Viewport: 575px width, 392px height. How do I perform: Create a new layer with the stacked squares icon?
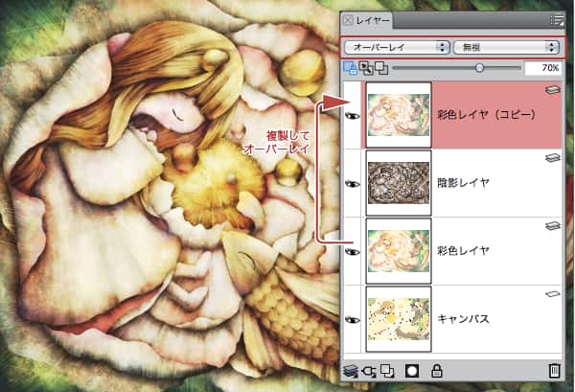pos(387,371)
